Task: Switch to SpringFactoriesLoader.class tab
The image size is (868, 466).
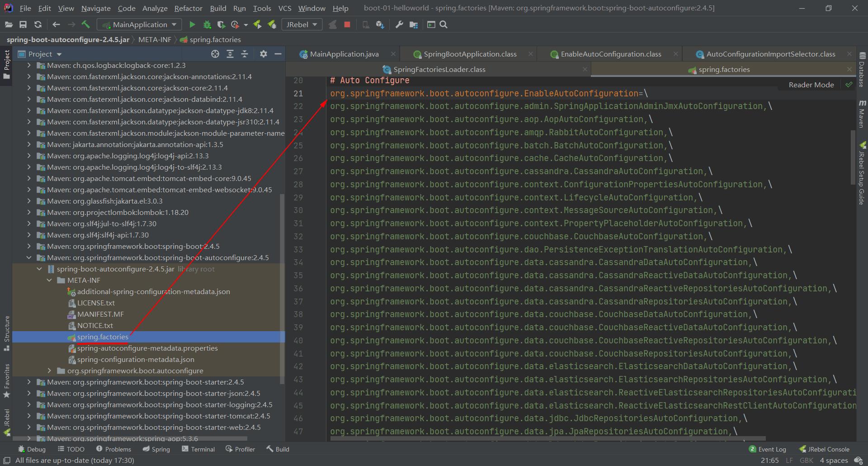Action: click(439, 69)
